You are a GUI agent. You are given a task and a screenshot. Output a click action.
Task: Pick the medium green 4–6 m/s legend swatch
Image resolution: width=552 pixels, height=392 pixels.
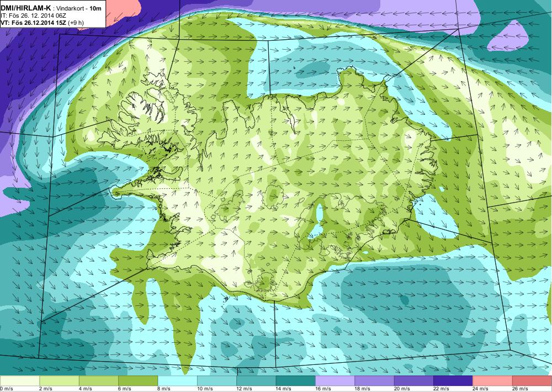(x=99, y=380)
